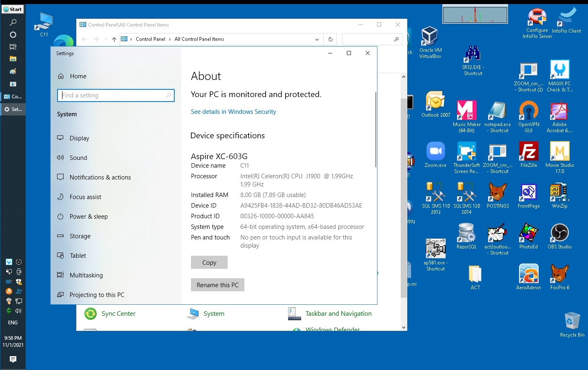The image size is (588, 370).
Task: Launch Zoom.exe desktop icon
Action: (435, 155)
